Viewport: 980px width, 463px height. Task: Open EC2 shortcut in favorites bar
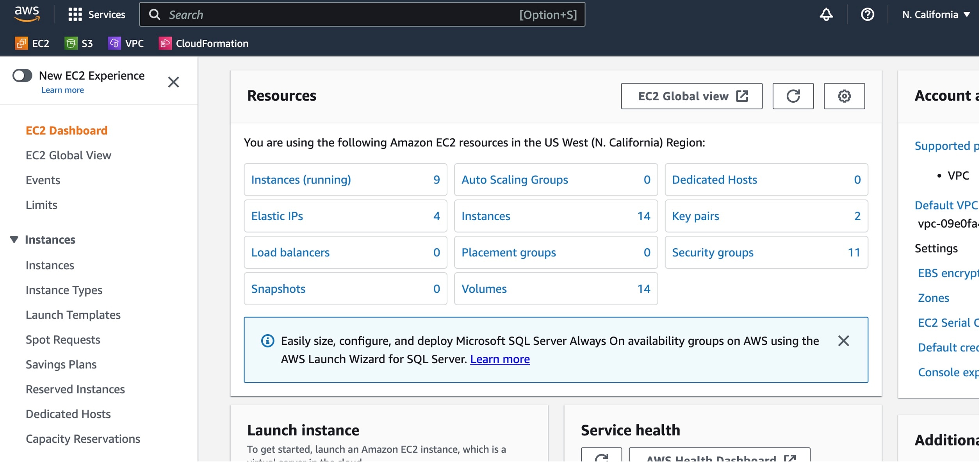click(x=32, y=43)
